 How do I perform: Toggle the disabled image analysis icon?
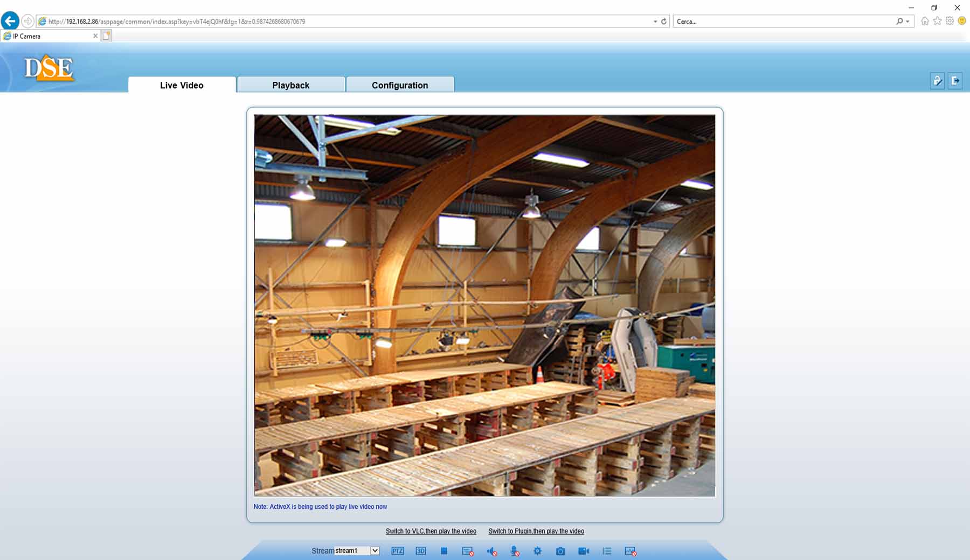630,551
